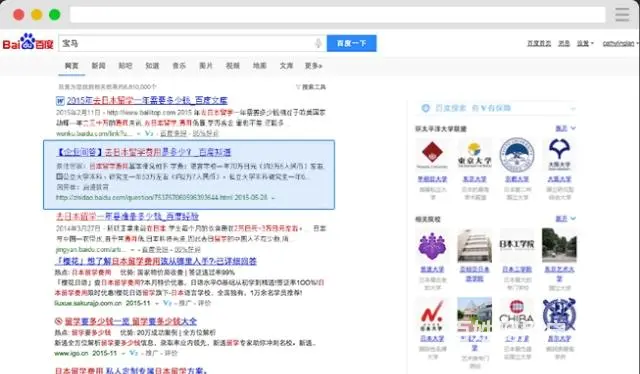640x374 pixels.
Task: Click the blue 百度一下 search button
Action: 351,43
